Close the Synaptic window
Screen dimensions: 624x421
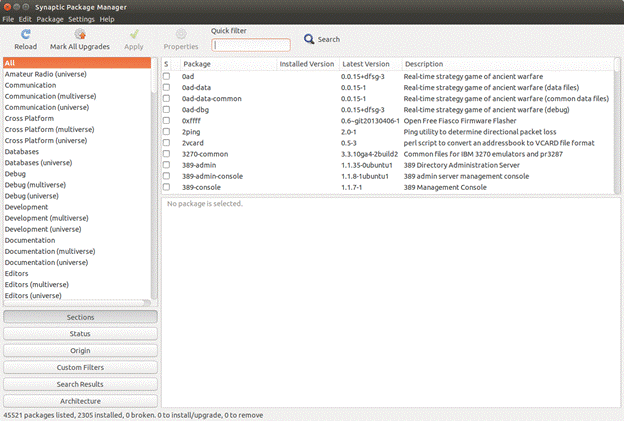[7, 7]
